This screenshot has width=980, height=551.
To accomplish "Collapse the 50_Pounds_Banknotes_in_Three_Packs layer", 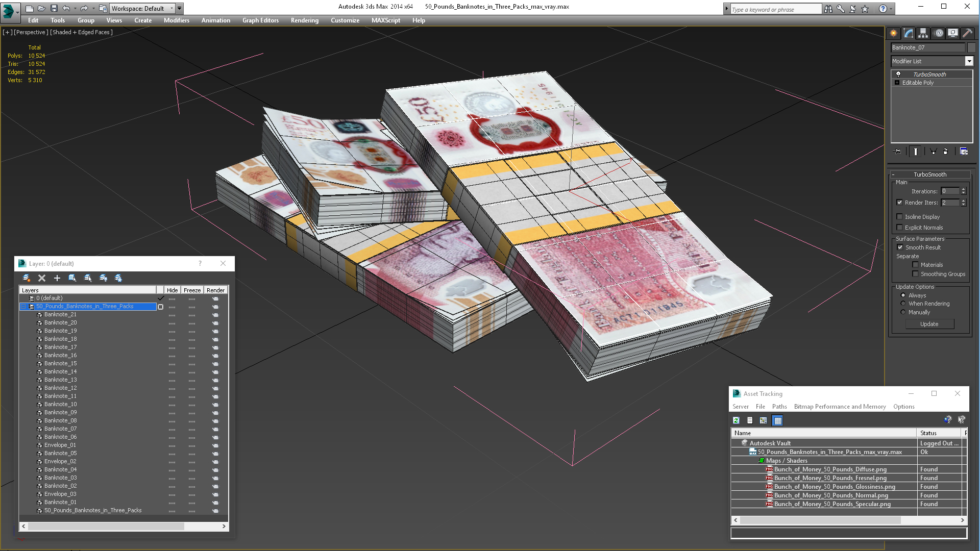I will point(23,307).
